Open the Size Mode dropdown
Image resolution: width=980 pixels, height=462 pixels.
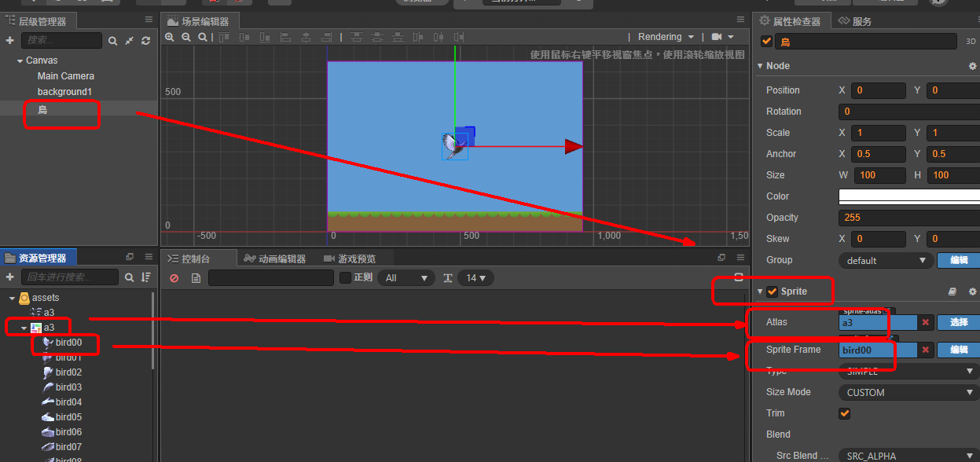click(x=909, y=392)
